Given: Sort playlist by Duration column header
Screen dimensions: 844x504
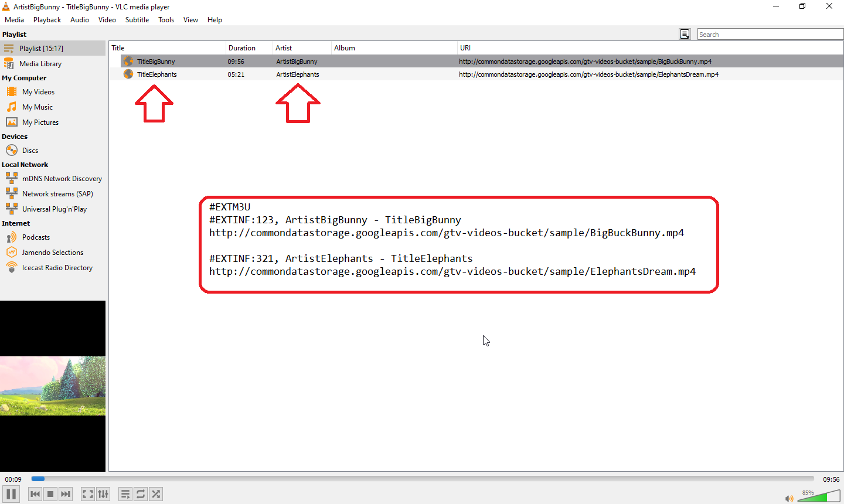Looking at the screenshot, I should pyautogui.click(x=249, y=48).
